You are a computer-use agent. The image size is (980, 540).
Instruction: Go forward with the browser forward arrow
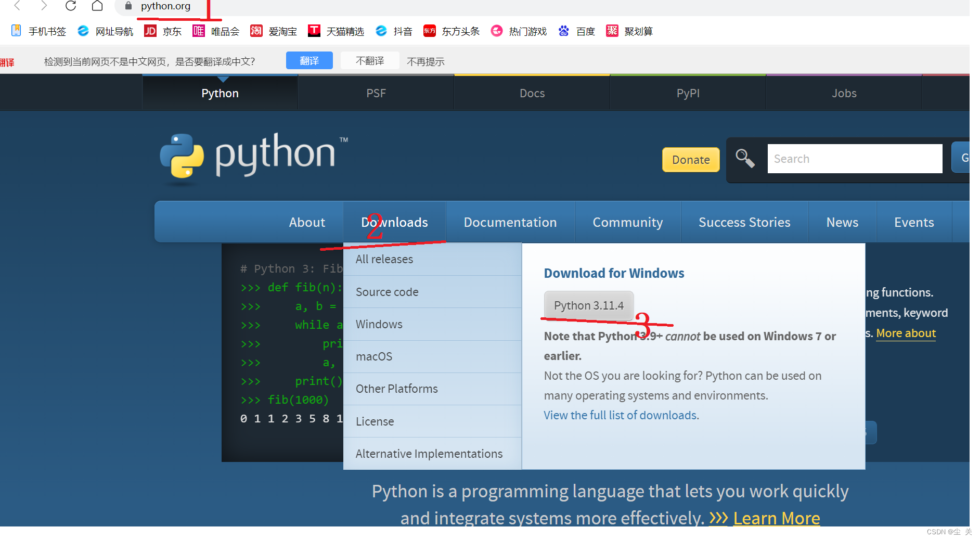coord(44,6)
